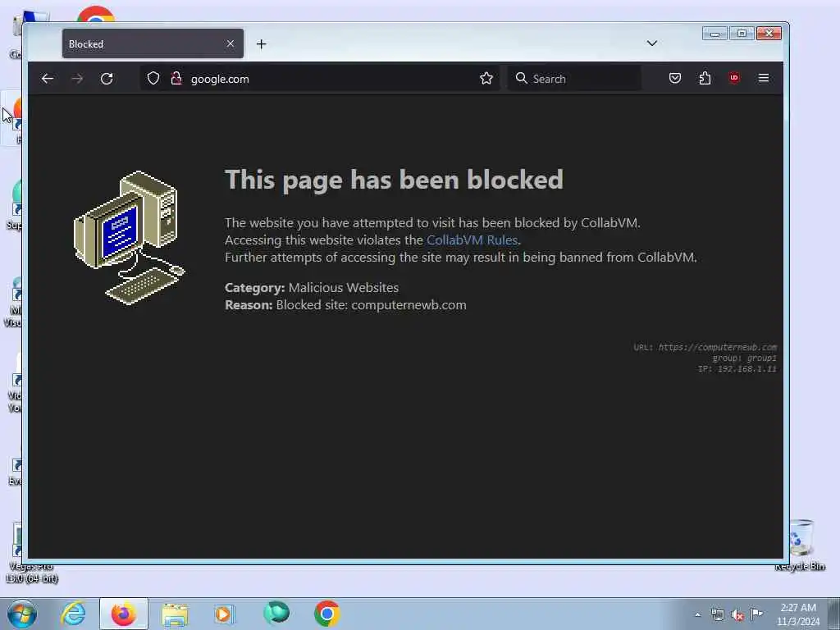Close the Blocked tab
Viewport: 840px width, 630px height.
(x=231, y=43)
